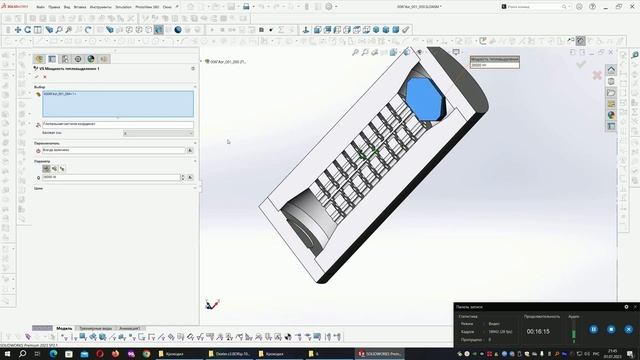The width and height of the screenshot is (640, 360).
Task: Click the Pan (four-arrow) tool icon
Action: (18, 30)
